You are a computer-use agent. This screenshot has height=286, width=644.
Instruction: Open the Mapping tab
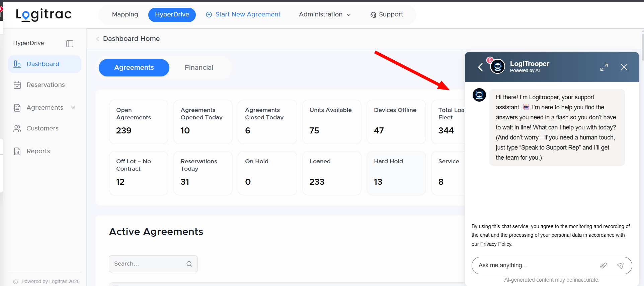click(x=125, y=14)
